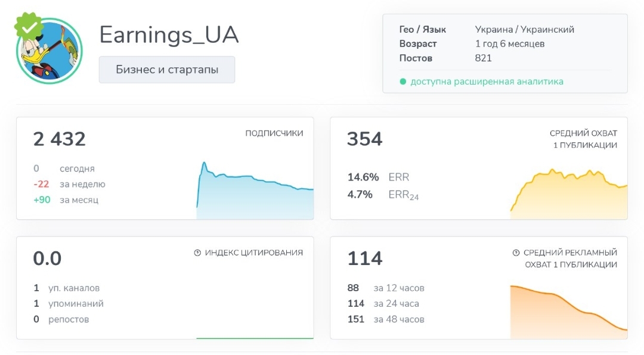Open the channel avatar image

click(x=50, y=51)
